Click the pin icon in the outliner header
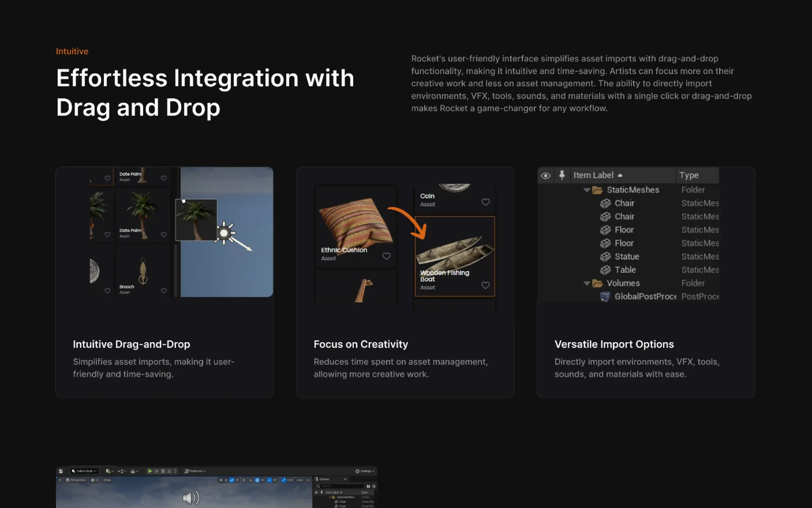This screenshot has width=812, height=508. point(562,175)
